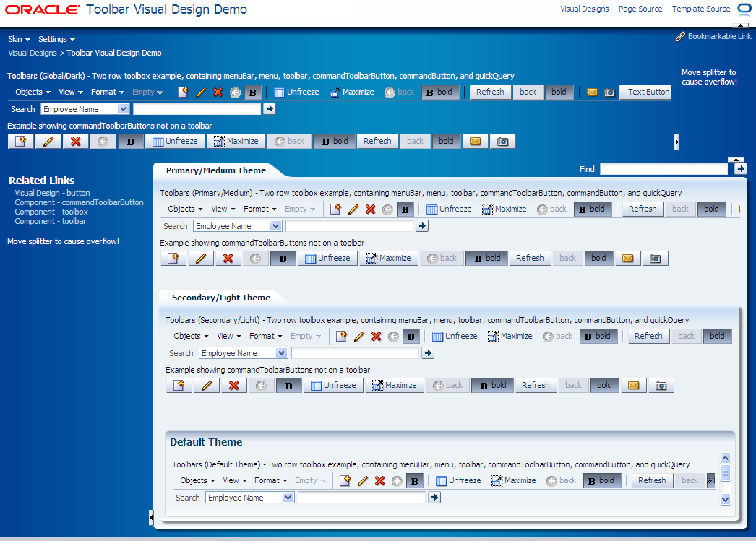Expand the Format menu in the Primary/Medium toolbar
Screen dimensions: 756x541
tap(259, 209)
